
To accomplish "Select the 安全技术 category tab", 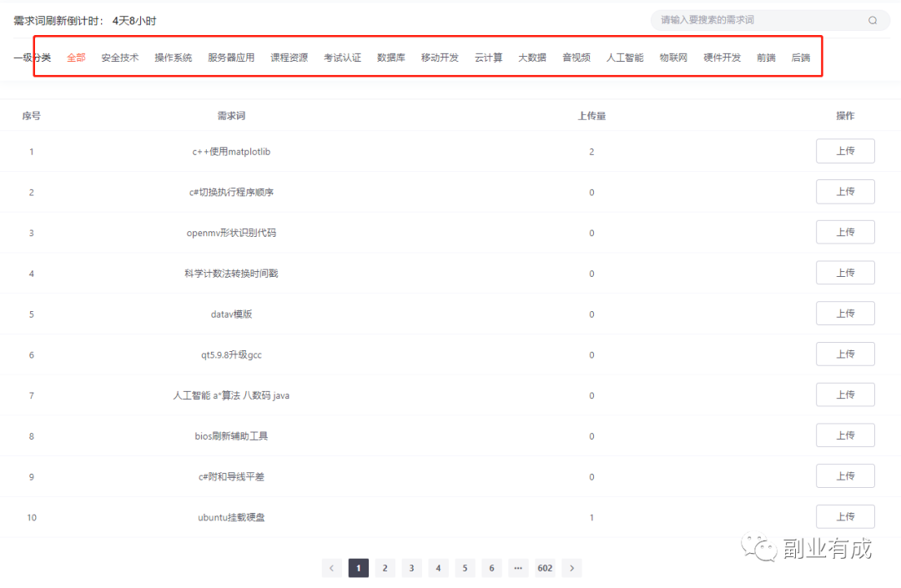I will click(x=120, y=58).
